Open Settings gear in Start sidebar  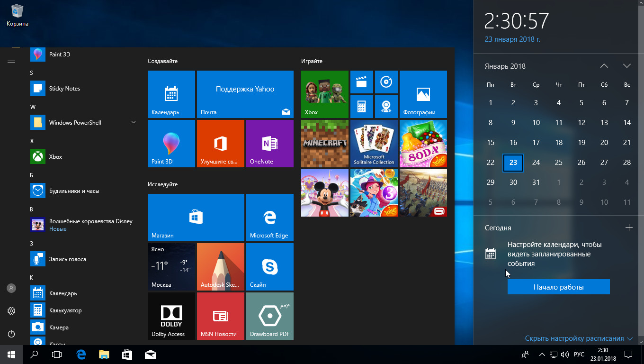pos(11,311)
